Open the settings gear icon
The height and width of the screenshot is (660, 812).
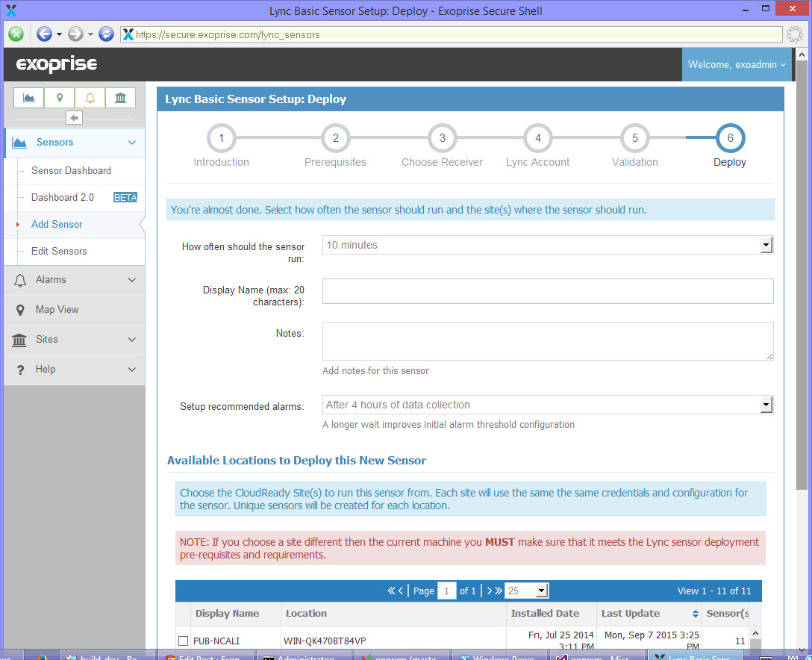click(x=794, y=34)
